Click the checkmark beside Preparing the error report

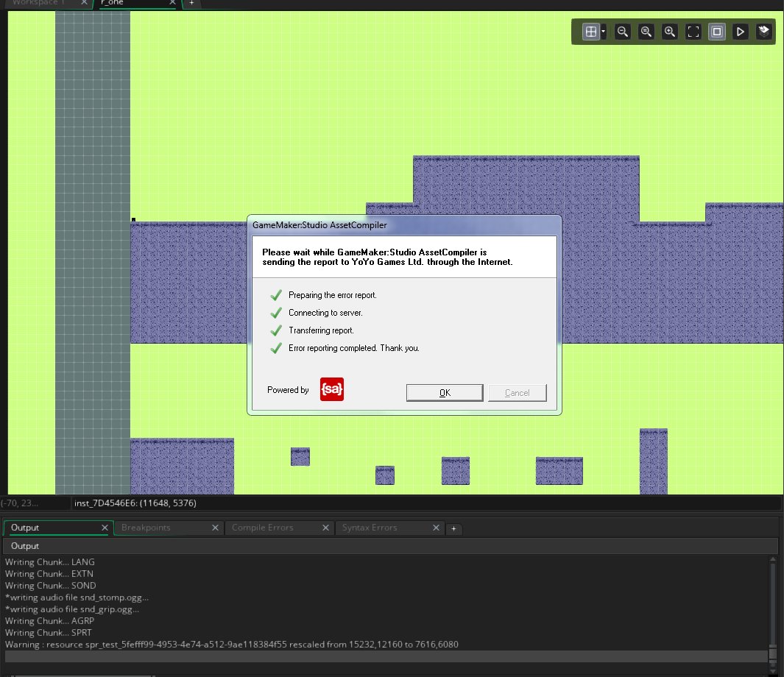(x=276, y=295)
